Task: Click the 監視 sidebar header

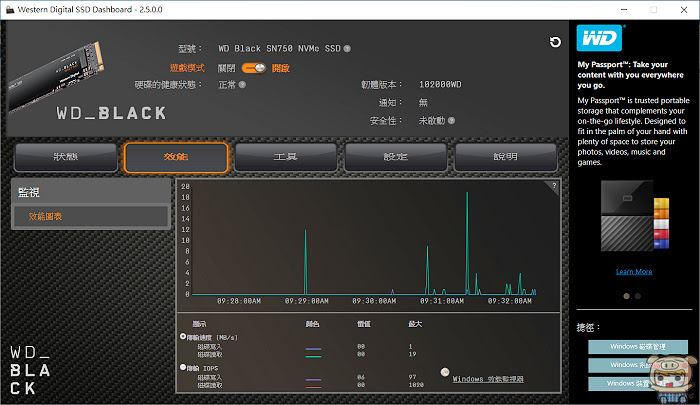Action: (x=91, y=192)
